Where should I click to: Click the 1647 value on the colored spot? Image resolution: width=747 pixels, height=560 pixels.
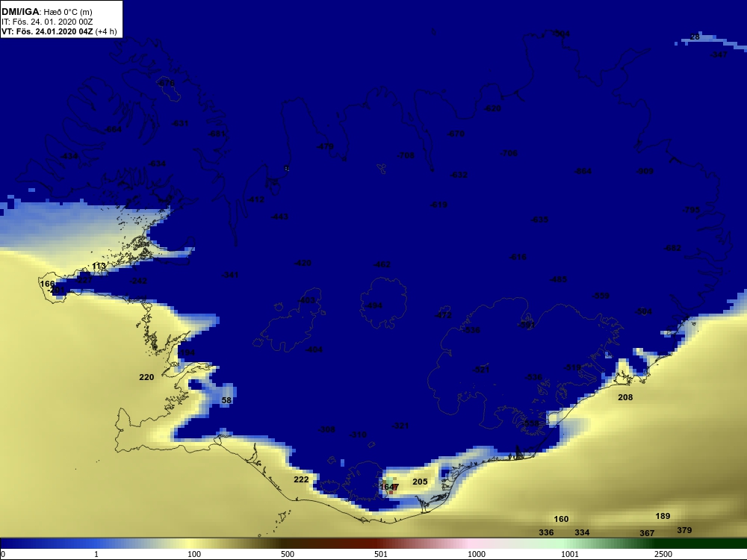coord(389,487)
